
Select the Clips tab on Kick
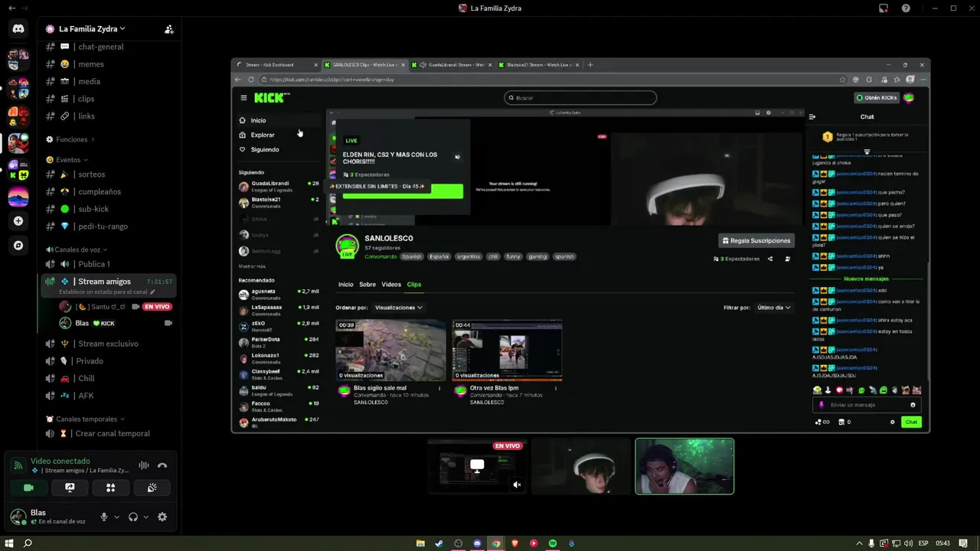tap(414, 285)
